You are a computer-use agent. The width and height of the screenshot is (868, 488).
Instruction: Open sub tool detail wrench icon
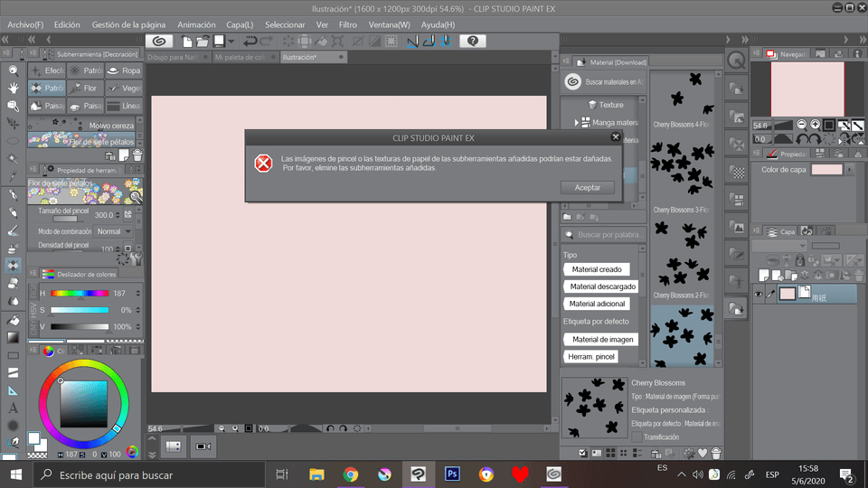[137, 258]
